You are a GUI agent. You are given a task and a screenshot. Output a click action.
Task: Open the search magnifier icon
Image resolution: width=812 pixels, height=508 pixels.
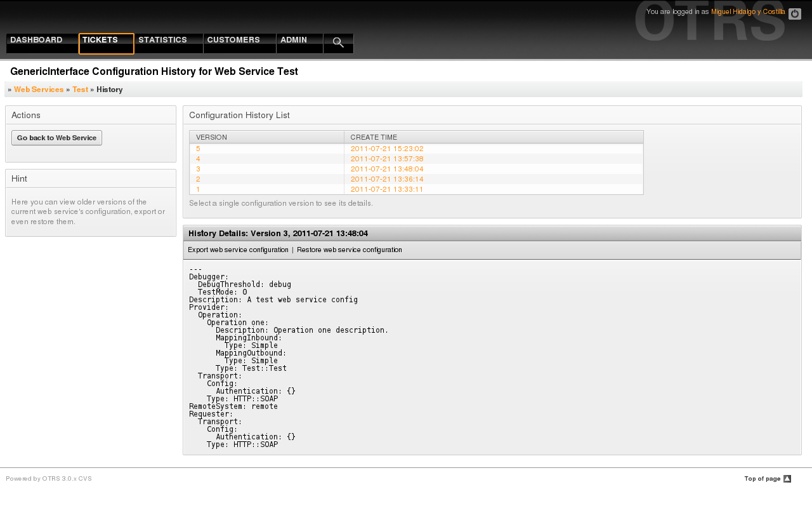[338, 43]
